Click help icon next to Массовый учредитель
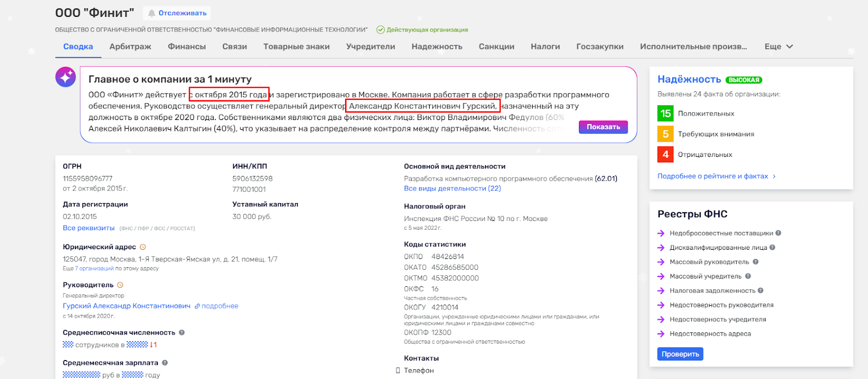Image resolution: width=868 pixels, height=379 pixels. pyautogui.click(x=748, y=276)
